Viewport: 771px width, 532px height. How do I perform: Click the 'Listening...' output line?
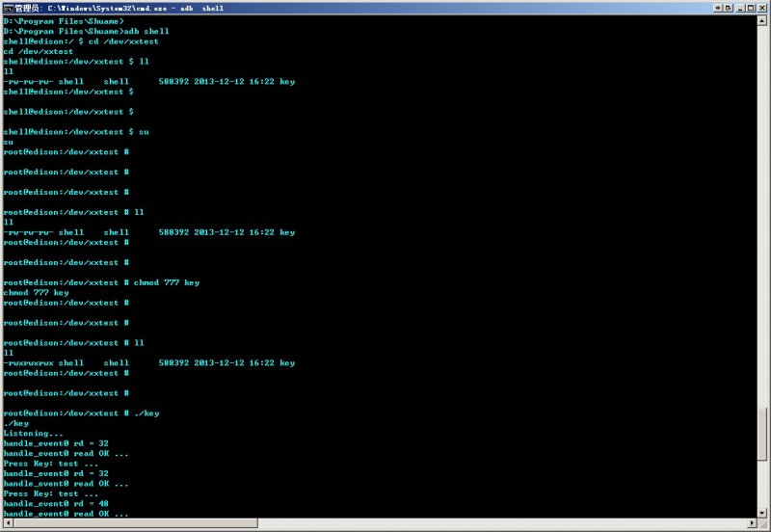pyautogui.click(x=33, y=433)
